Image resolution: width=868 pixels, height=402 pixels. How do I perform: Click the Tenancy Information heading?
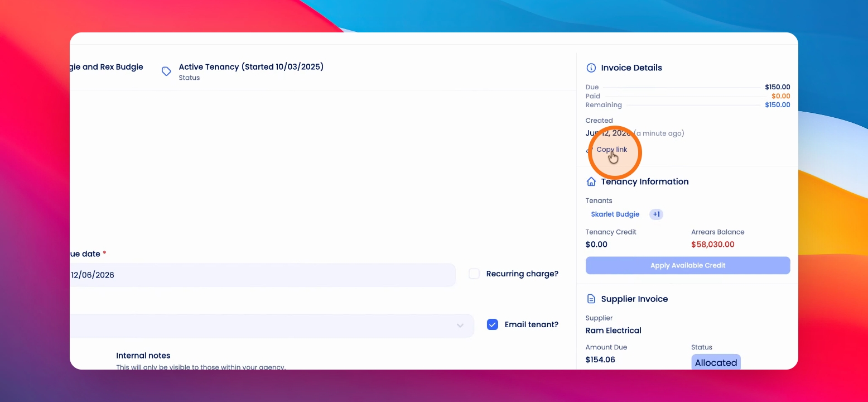[645, 181]
